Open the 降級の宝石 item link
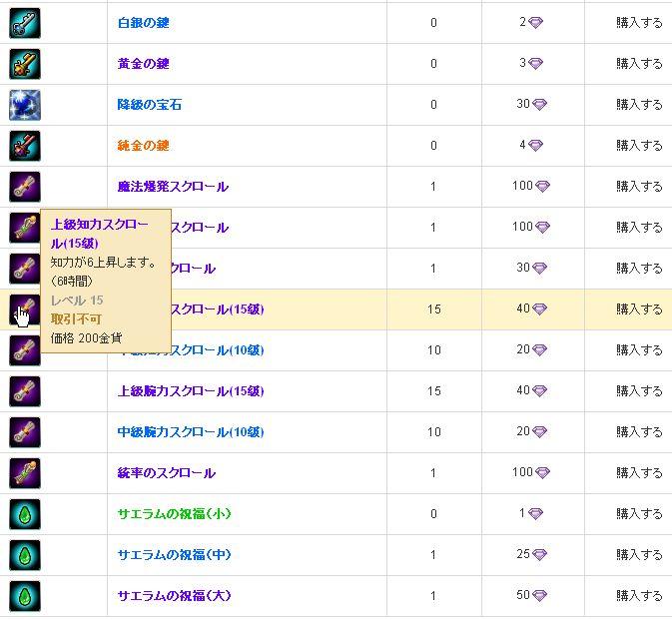Screen dimensions: 672x620 (x=150, y=105)
